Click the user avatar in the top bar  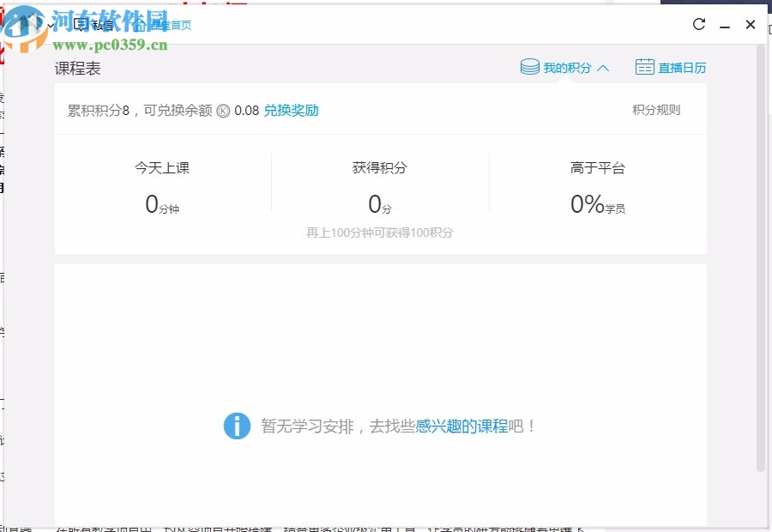click(32, 25)
